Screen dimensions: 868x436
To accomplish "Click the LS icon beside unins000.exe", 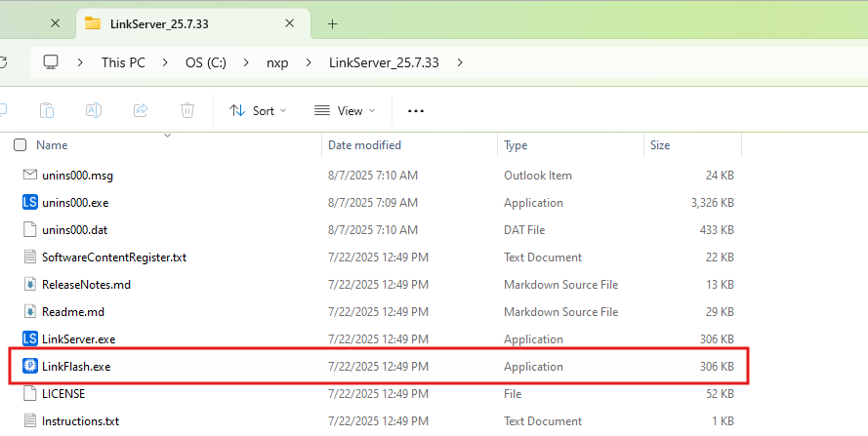I will tap(30, 202).
